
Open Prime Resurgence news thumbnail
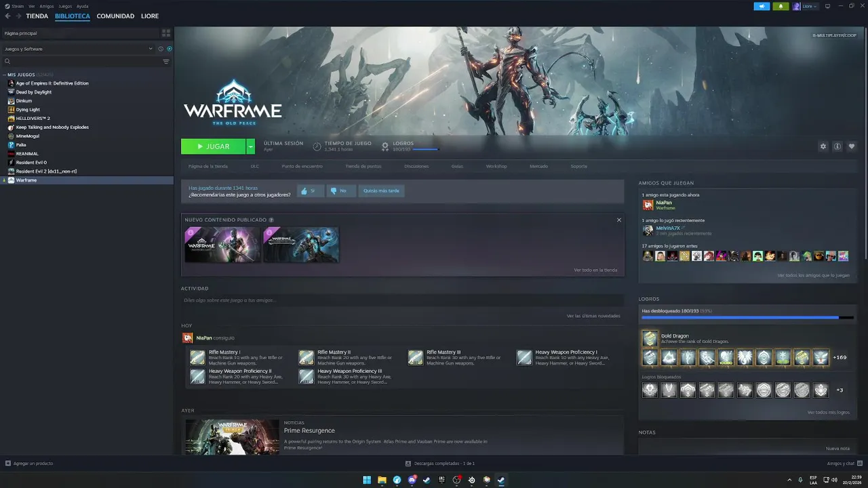click(x=232, y=436)
